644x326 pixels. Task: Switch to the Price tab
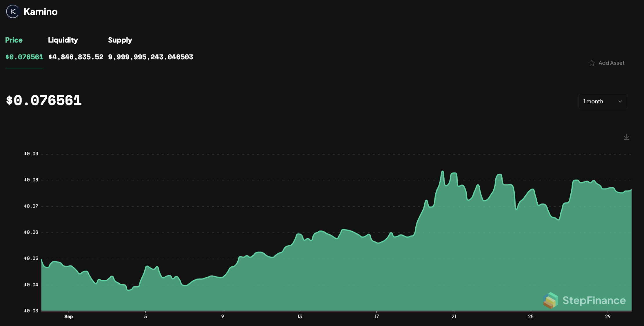[14, 40]
